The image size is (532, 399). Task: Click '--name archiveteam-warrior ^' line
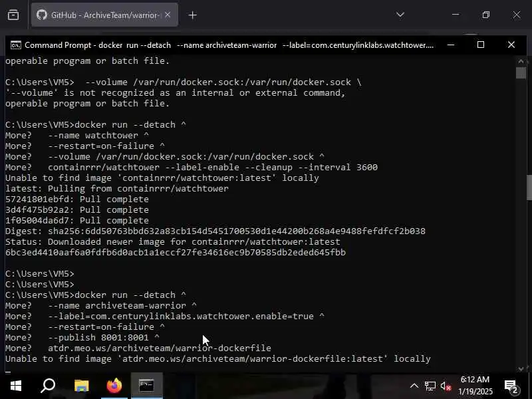(x=122, y=306)
